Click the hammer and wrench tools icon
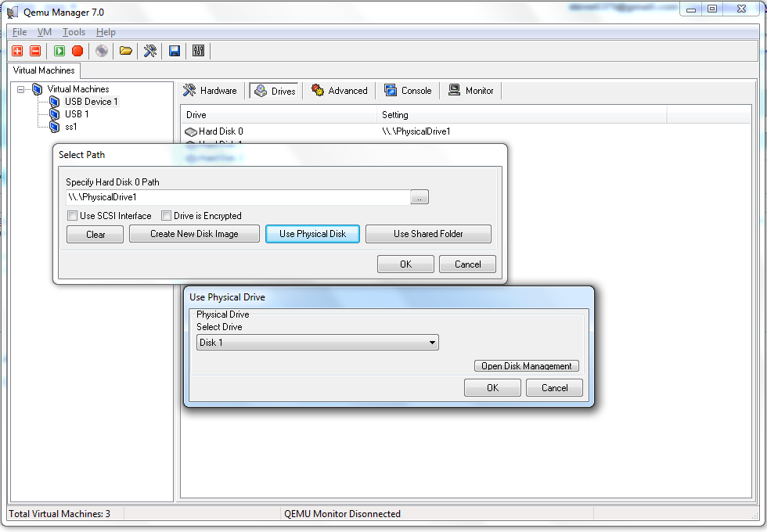 point(150,51)
